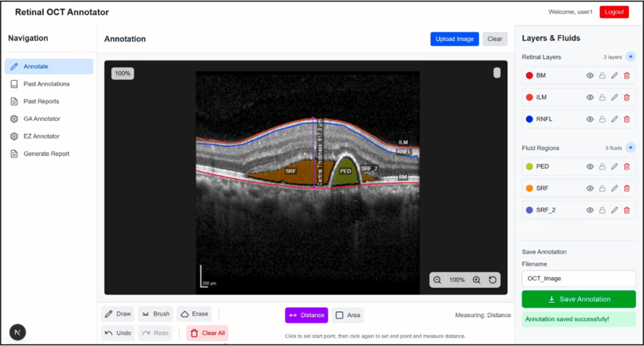Screen dimensions: 644x346
Task: Delete the BM layer via trash icon
Action: click(x=627, y=75)
